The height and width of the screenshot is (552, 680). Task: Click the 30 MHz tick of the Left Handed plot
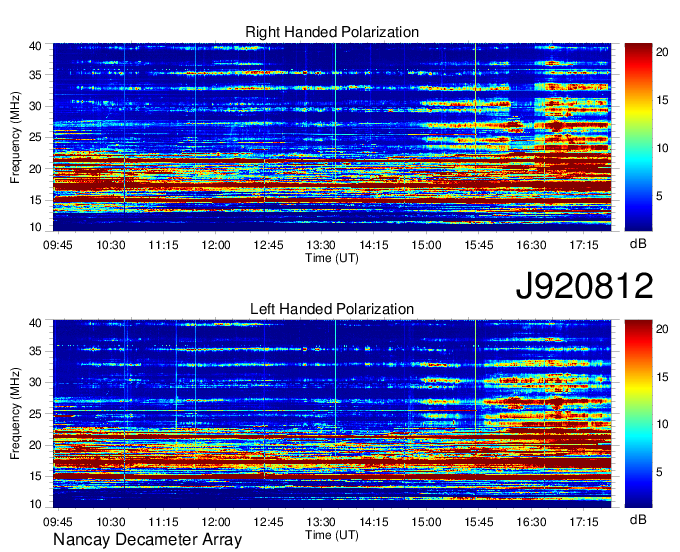point(35,382)
